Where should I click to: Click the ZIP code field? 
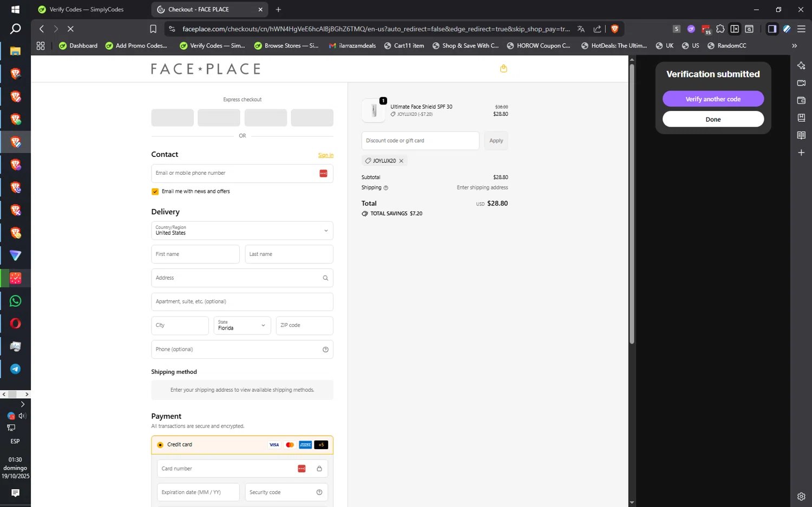304,326
